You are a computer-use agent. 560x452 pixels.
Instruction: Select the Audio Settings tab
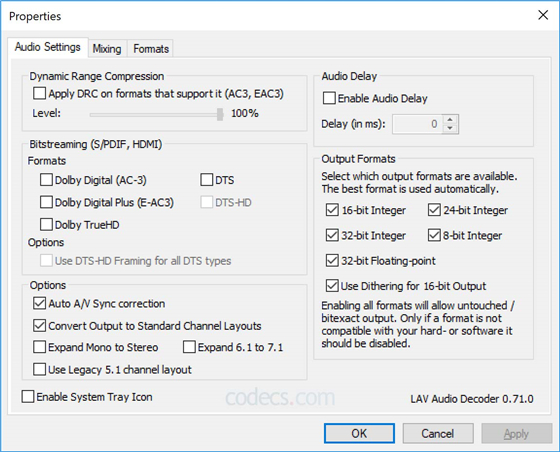[48, 47]
